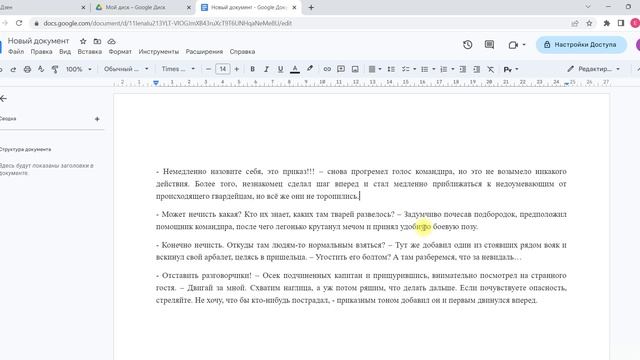
Task: Open the highlight color marker
Action: (310, 69)
